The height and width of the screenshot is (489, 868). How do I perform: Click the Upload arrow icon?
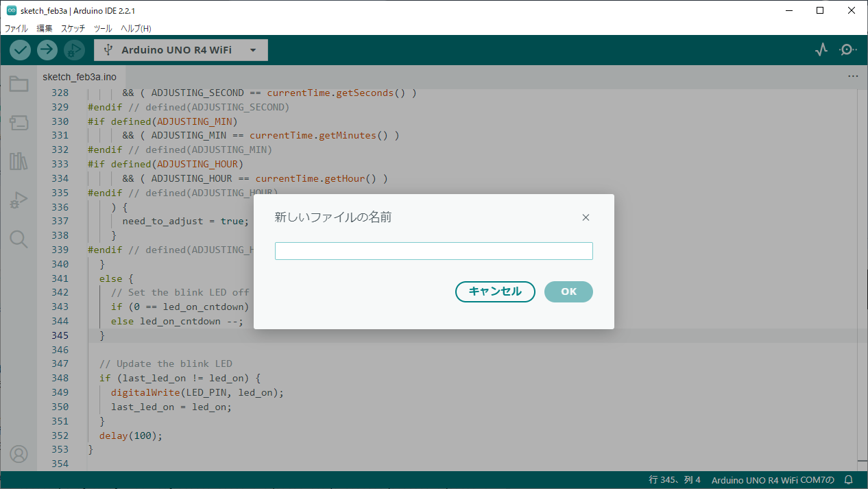pyautogui.click(x=47, y=50)
